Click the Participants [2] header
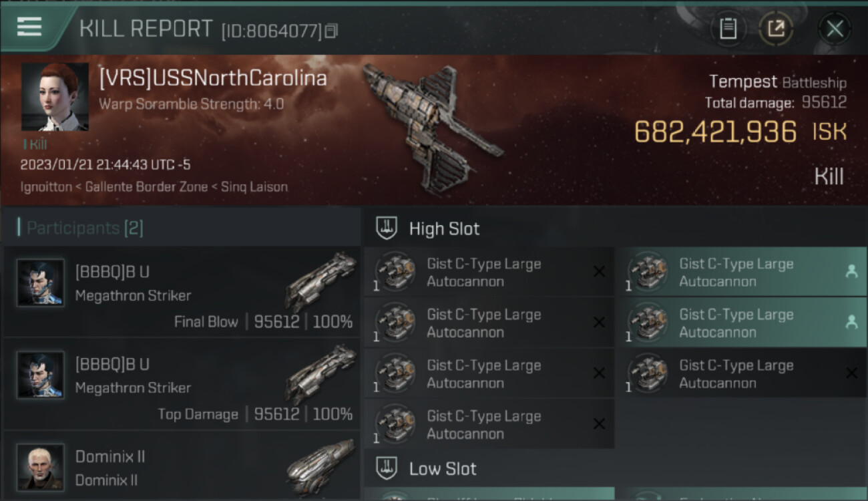 (85, 228)
